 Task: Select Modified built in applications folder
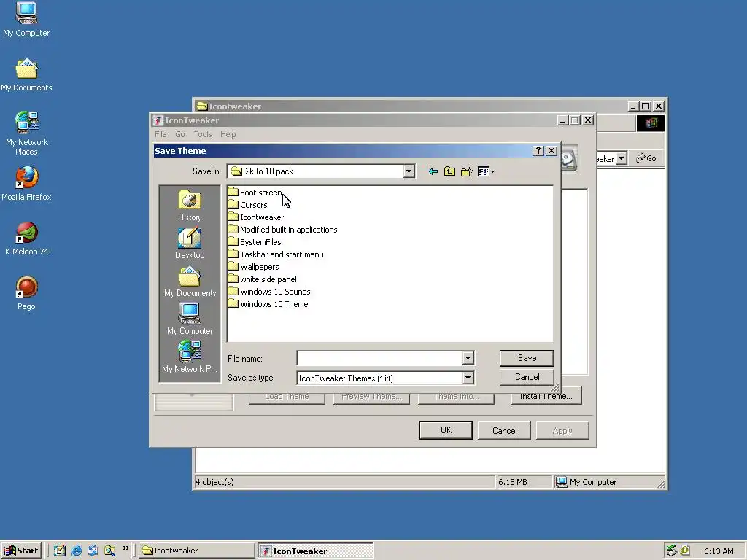[282, 230]
